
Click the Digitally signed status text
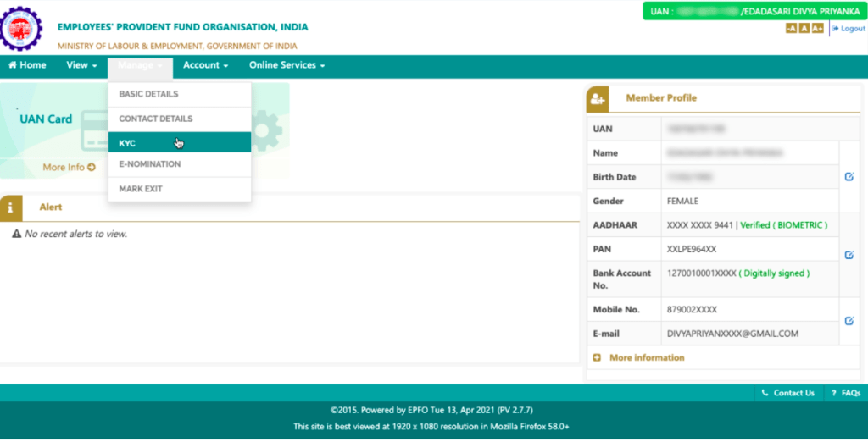(x=775, y=273)
